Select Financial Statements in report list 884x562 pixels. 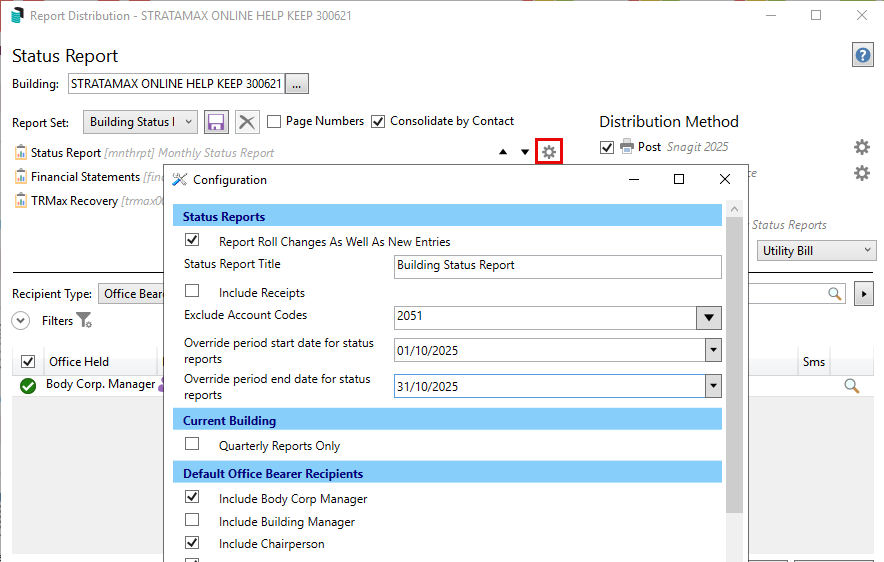[85, 177]
